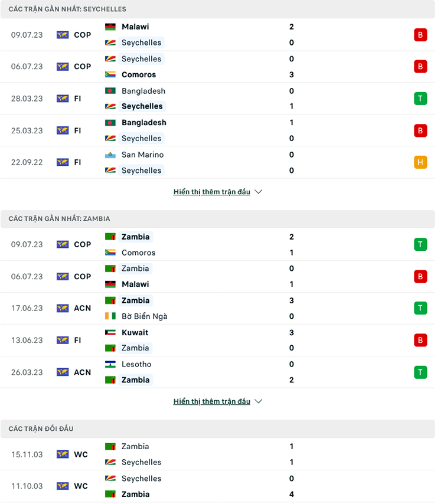
Task: Click the Seychelles flag in head-to-head section
Action: 110,462
